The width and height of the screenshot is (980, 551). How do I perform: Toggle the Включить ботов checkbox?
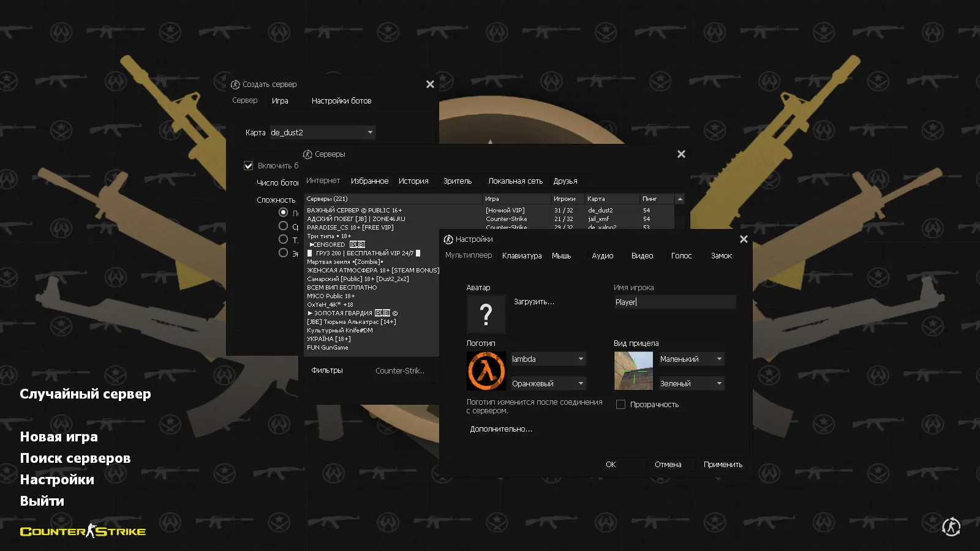pos(249,166)
